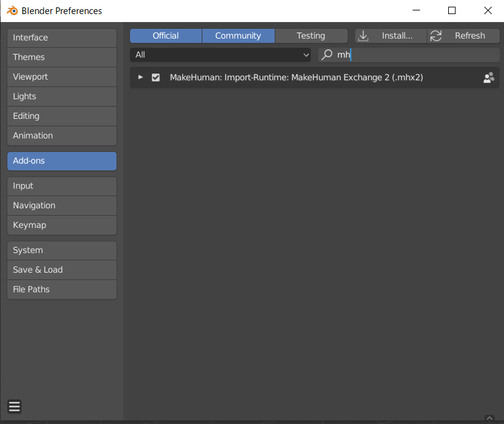
Task: Click the Blender logo in title bar
Action: click(12, 10)
